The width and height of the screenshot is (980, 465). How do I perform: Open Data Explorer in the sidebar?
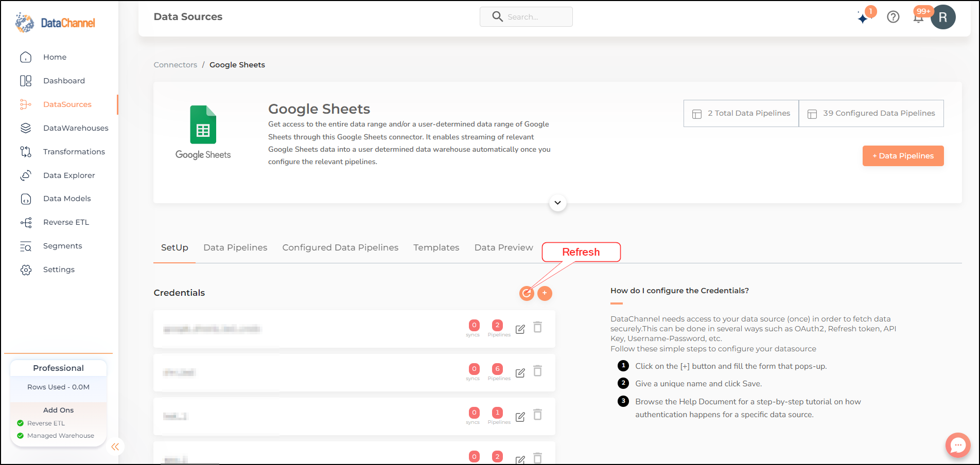[x=69, y=175]
